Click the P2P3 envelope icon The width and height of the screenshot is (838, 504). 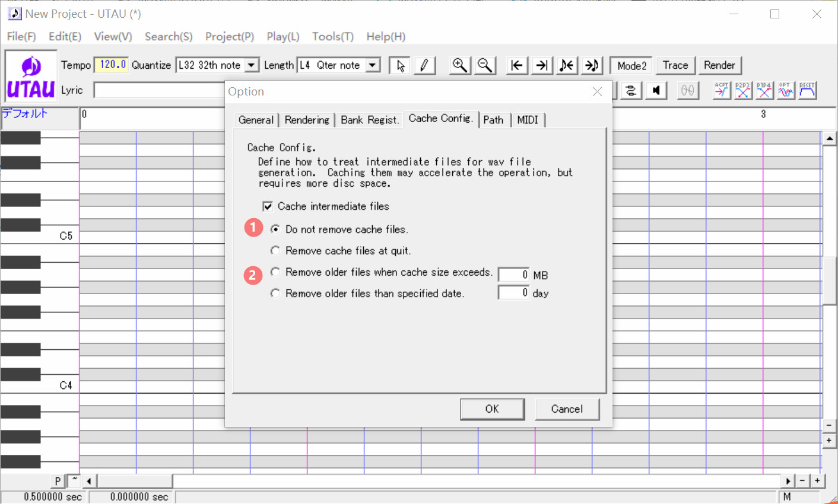742,90
